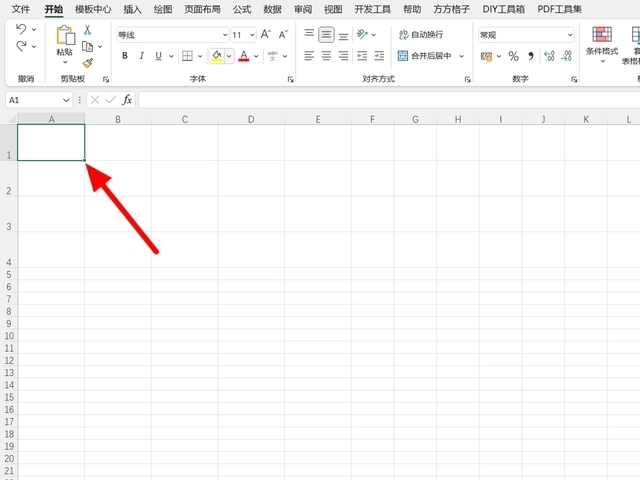Click the Increase Font Size icon
This screenshot has width=640, height=480.
pos(266,34)
